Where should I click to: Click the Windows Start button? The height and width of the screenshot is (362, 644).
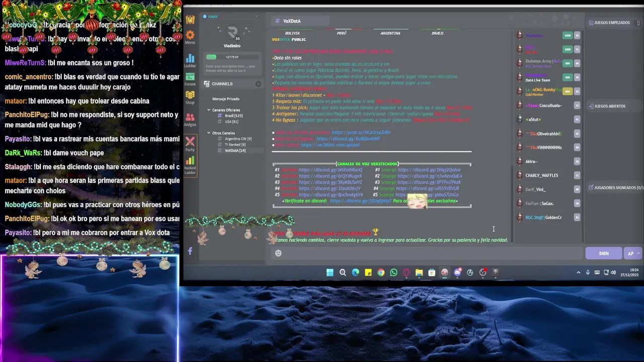click(x=330, y=273)
